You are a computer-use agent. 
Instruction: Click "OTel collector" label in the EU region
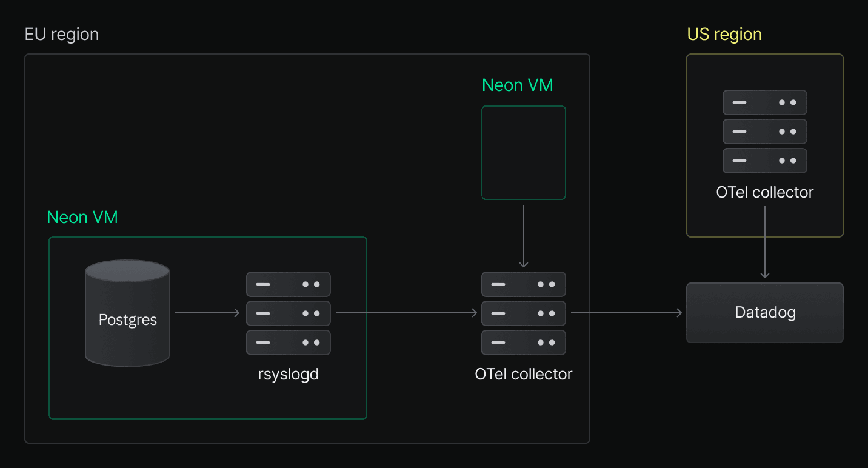524,375
